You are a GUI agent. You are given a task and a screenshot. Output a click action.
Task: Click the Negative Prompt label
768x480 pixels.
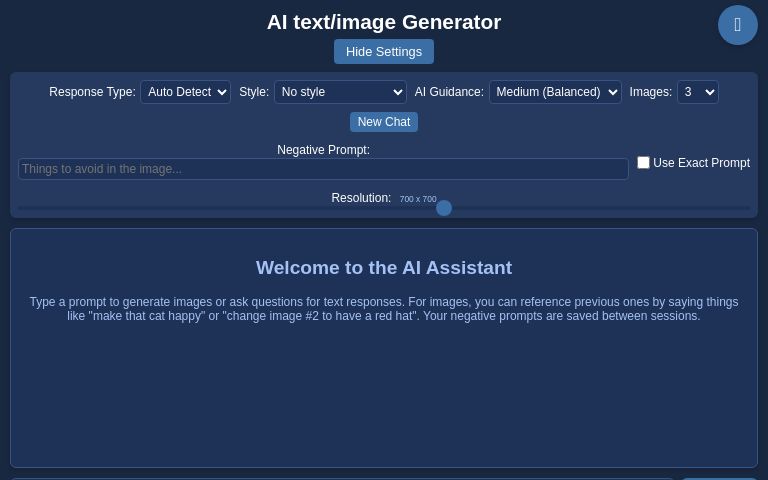tap(323, 150)
